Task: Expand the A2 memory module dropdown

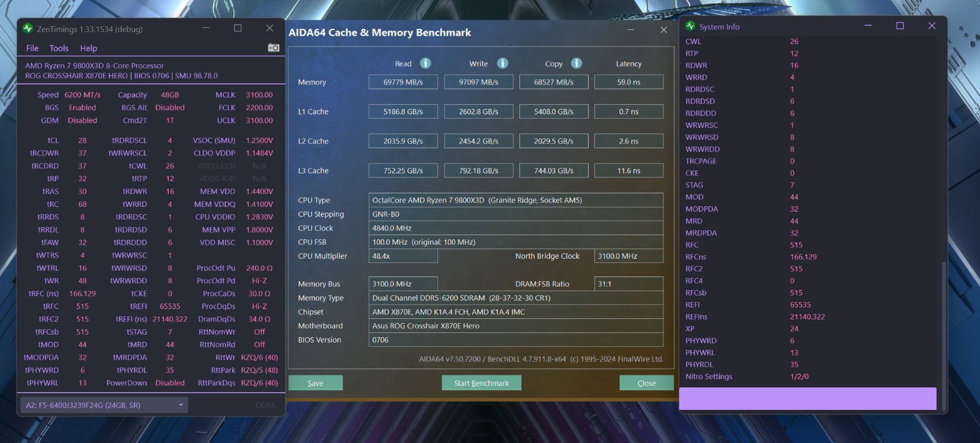Action: click(104, 405)
